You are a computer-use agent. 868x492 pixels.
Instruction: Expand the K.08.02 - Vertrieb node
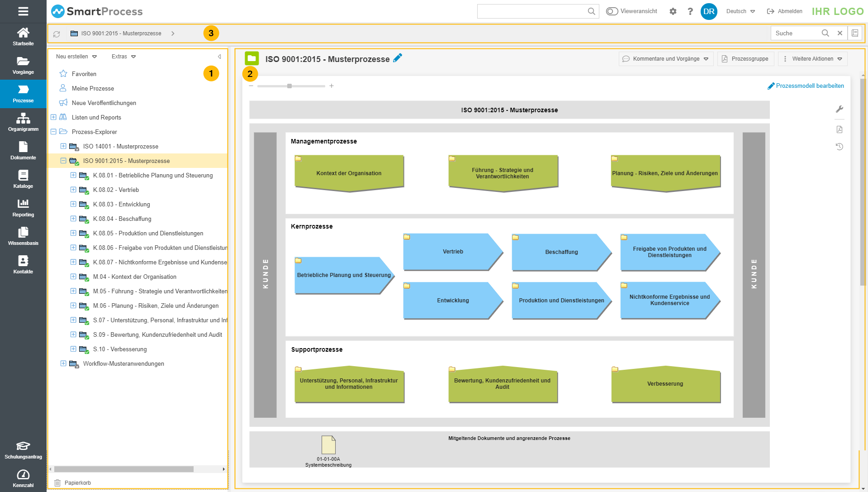pyautogui.click(x=73, y=190)
